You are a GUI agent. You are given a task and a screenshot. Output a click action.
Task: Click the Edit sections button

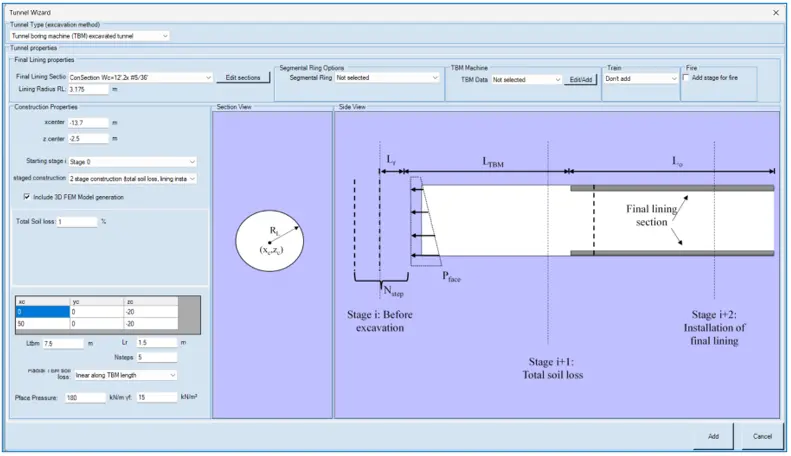coord(243,78)
